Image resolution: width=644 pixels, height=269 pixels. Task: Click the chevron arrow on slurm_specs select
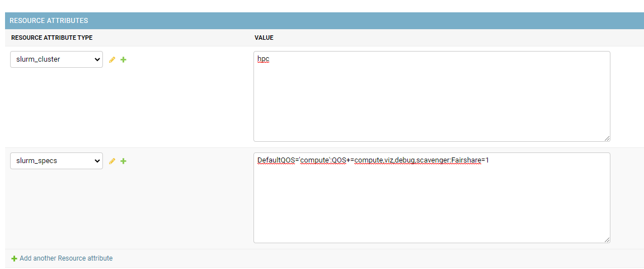97,161
